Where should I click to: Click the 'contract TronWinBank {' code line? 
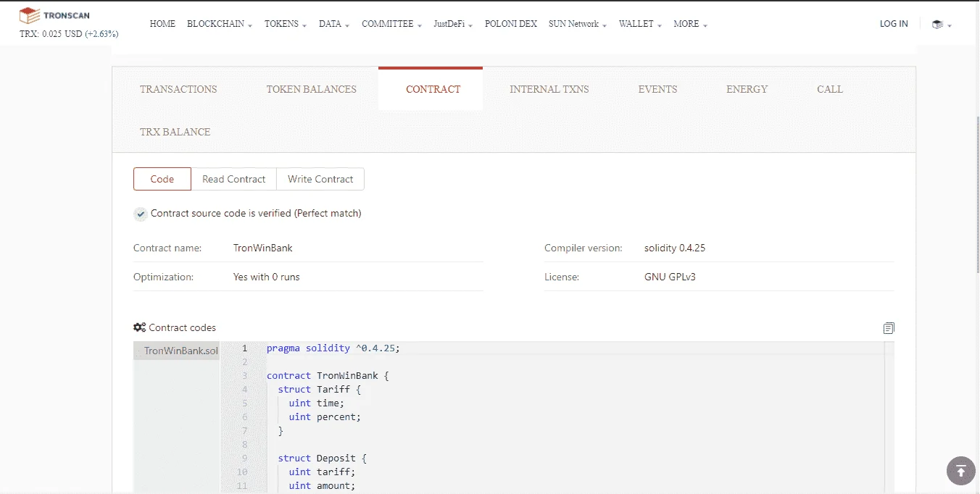pos(328,376)
